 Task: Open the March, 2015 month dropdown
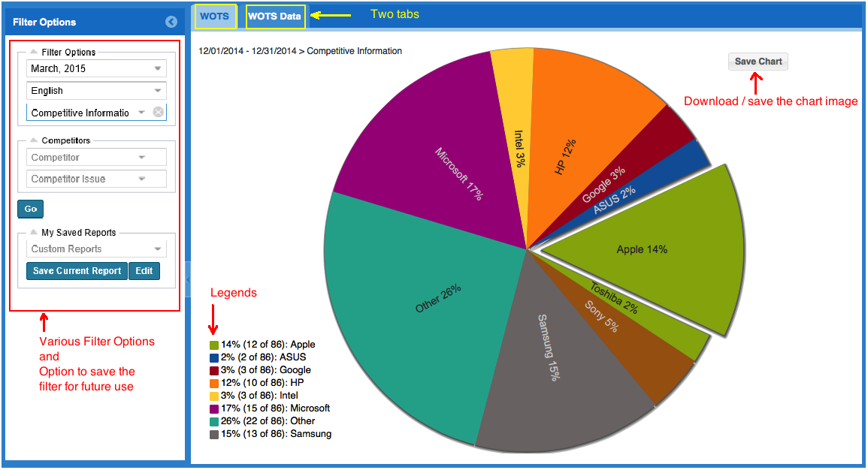[157, 68]
